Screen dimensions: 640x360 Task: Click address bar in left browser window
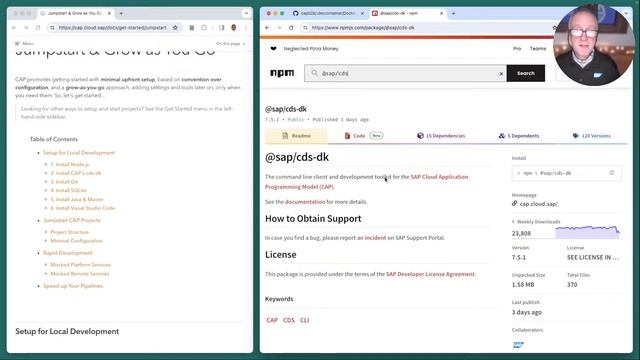point(112,28)
